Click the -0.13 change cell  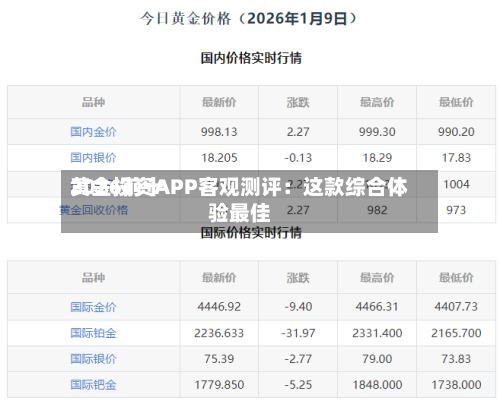point(298,157)
